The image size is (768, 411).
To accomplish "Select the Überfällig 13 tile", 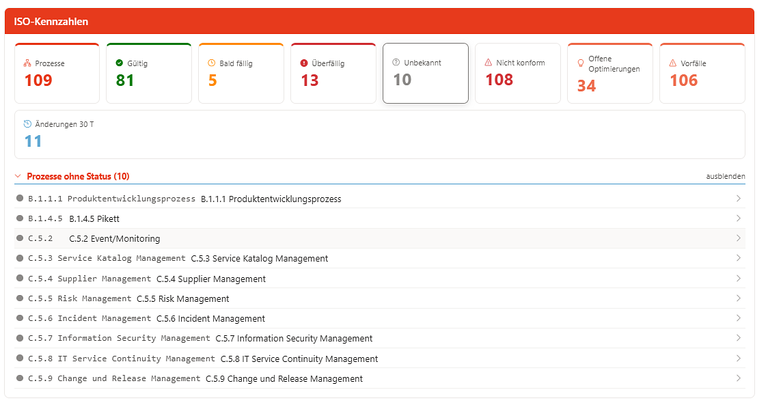I will tap(333, 73).
